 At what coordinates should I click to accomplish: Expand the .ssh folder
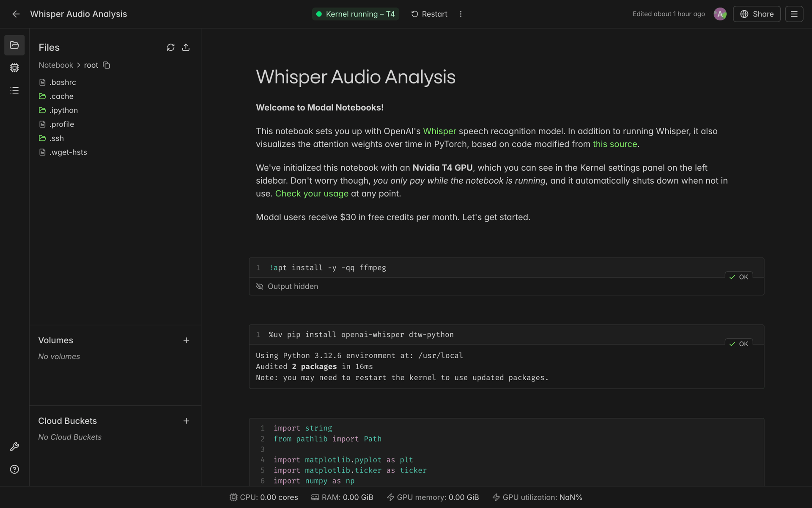(x=52, y=138)
